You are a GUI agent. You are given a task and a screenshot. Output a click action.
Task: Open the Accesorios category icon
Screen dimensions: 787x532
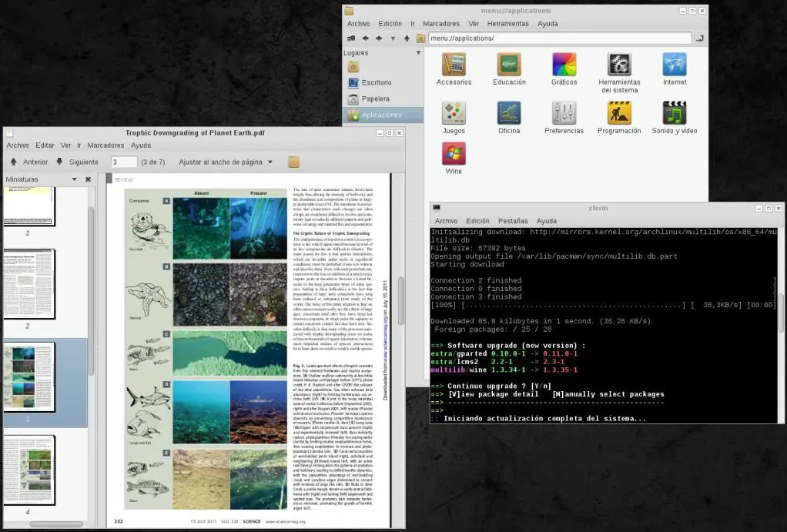point(454,65)
